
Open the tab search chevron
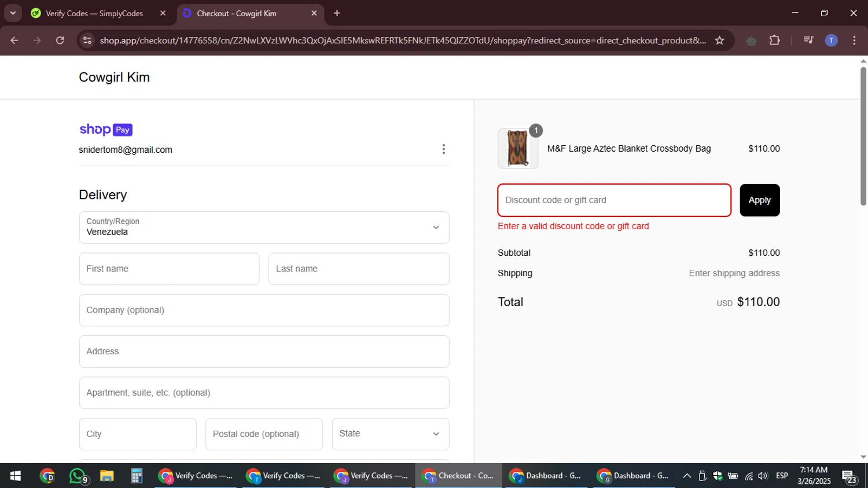tap(13, 13)
